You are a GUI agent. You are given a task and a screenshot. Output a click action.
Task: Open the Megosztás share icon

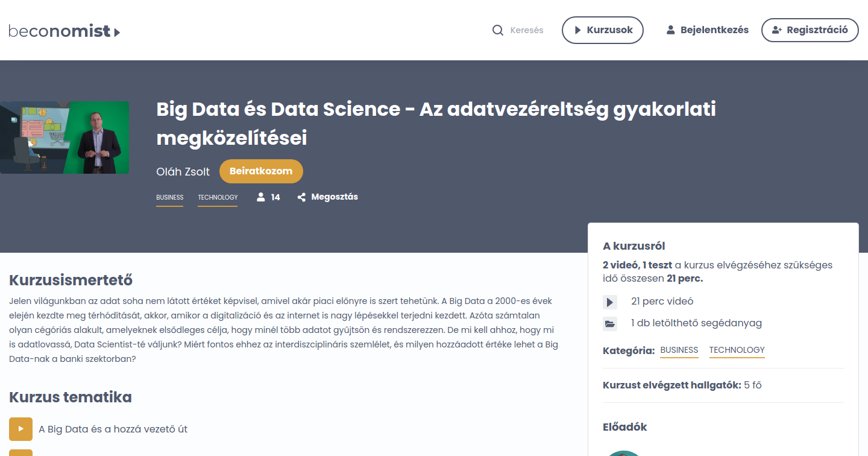(301, 197)
